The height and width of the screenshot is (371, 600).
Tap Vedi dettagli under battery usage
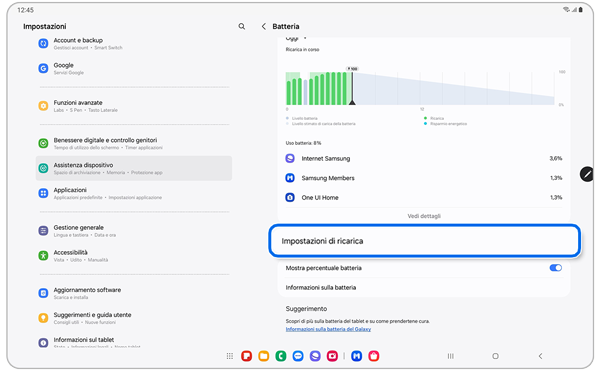point(424,216)
